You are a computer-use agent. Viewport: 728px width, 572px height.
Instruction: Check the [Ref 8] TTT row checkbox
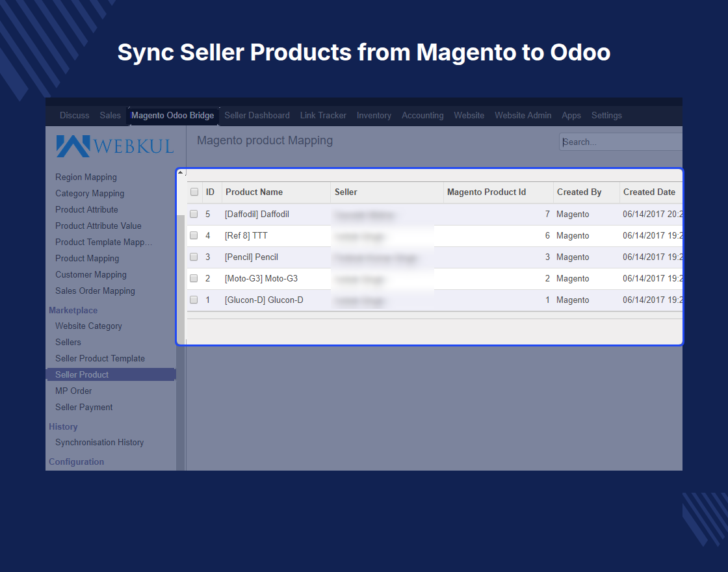point(194,235)
